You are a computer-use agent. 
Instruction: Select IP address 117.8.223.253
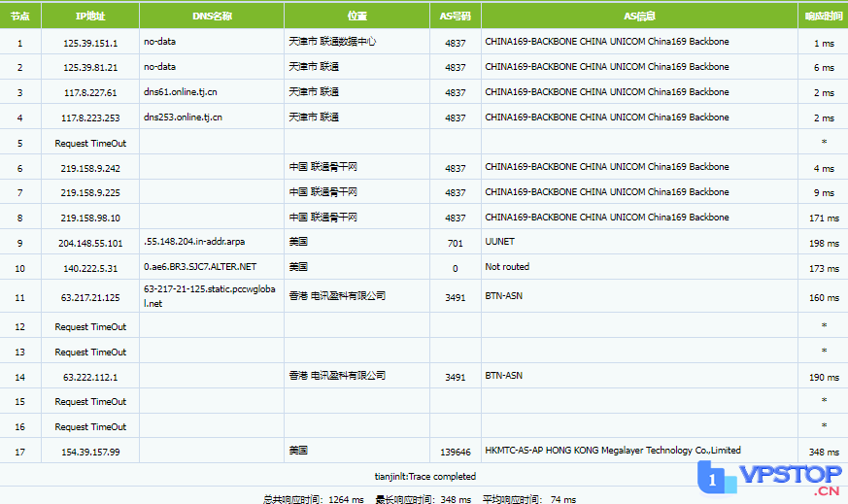[90, 118]
